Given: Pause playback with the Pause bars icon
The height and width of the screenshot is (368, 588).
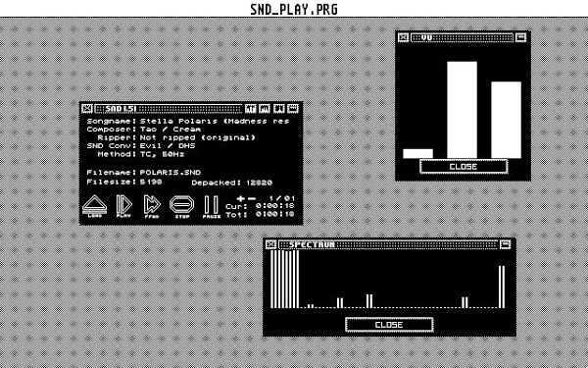Looking at the screenshot, I should point(211,206).
